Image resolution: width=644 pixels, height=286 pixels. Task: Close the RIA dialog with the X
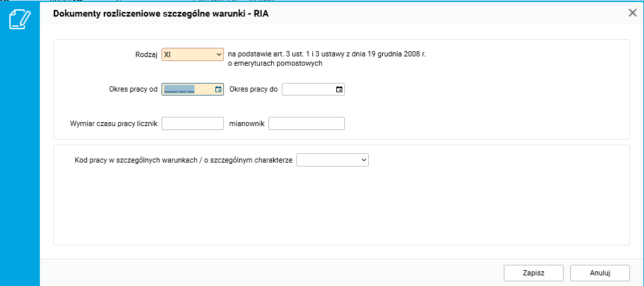[632, 13]
